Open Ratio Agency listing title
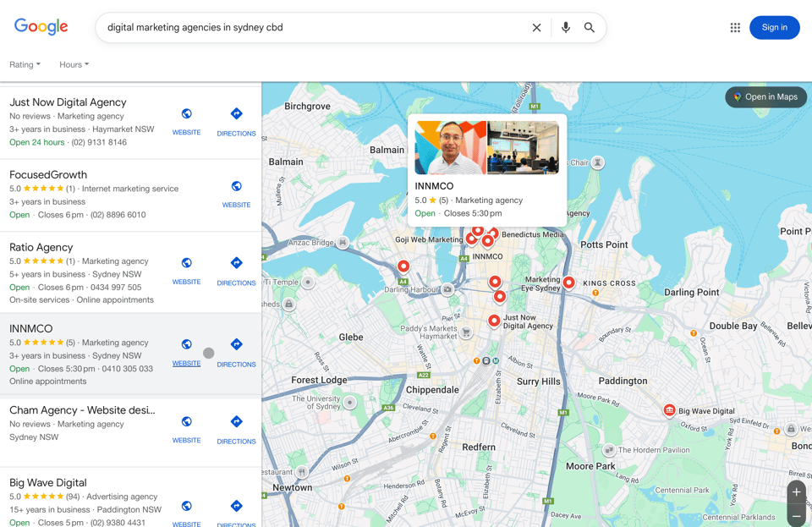 (41, 247)
